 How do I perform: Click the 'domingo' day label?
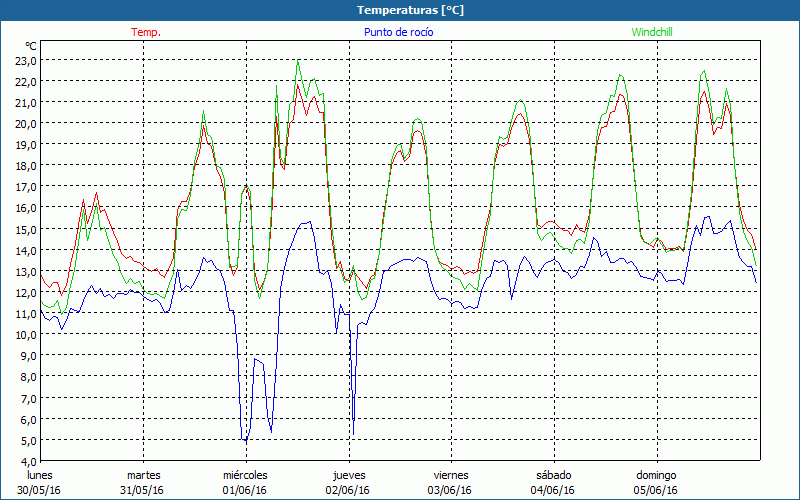pos(656,475)
